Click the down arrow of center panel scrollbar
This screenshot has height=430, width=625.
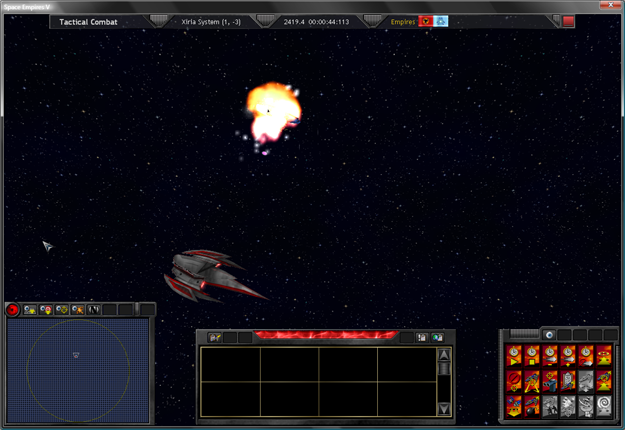pyautogui.click(x=444, y=409)
